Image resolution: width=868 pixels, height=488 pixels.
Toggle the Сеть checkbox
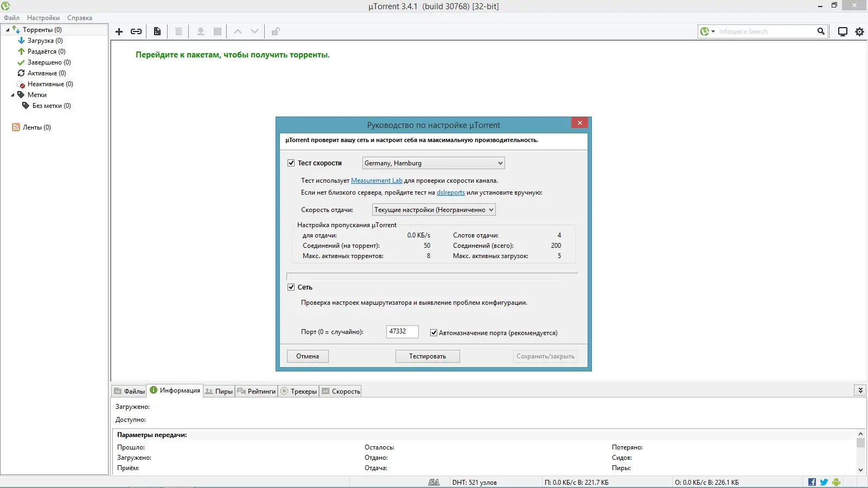pyautogui.click(x=291, y=287)
